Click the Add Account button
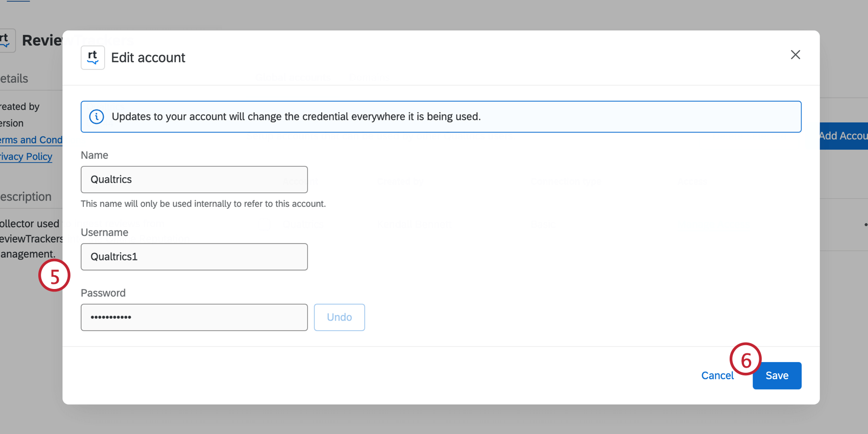868x434 pixels. pyautogui.click(x=843, y=136)
